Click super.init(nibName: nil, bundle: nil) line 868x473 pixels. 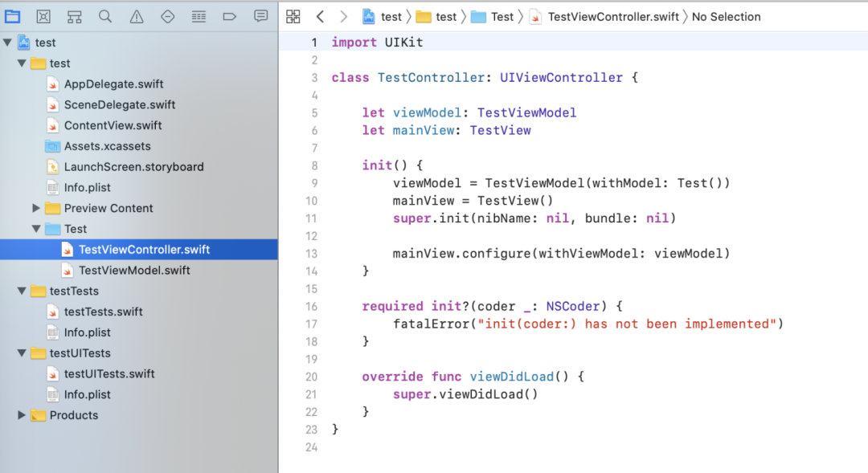tap(534, 218)
